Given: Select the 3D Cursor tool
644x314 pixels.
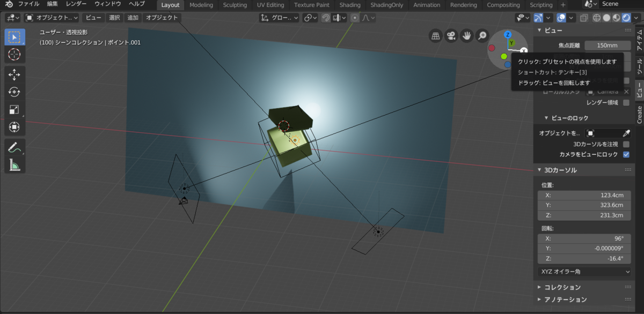Looking at the screenshot, I should [x=14, y=54].
